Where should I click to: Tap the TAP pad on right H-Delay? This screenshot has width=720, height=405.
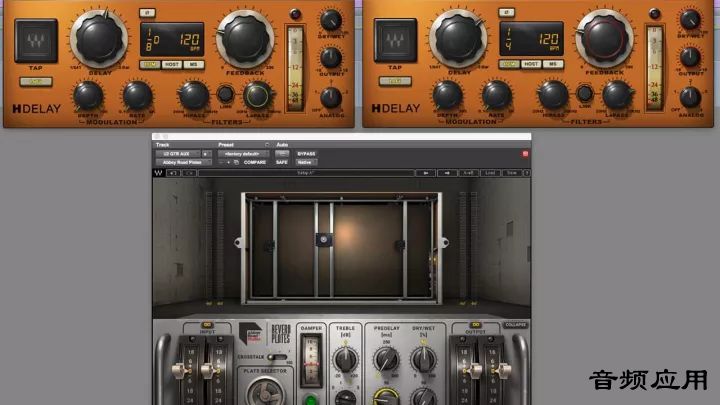point(395,40)
